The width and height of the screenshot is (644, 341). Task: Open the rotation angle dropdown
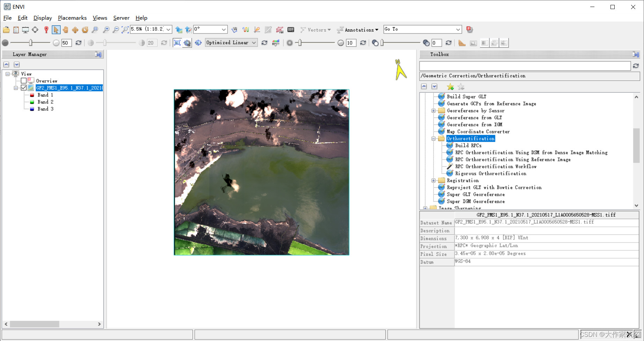pos(224,29)
